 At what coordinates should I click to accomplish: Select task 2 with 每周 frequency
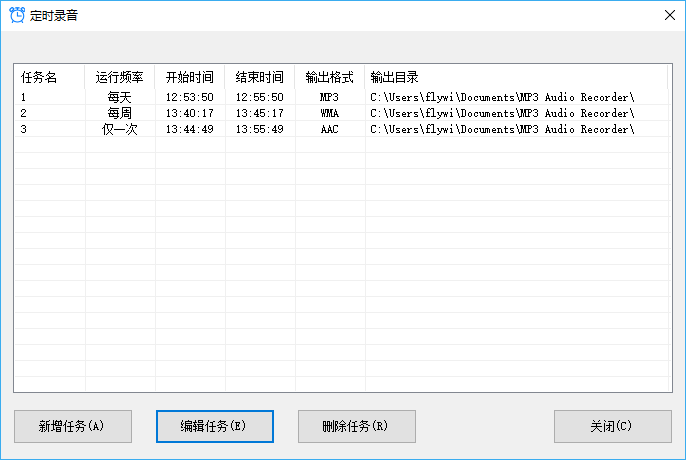click(x=120, y=113)
